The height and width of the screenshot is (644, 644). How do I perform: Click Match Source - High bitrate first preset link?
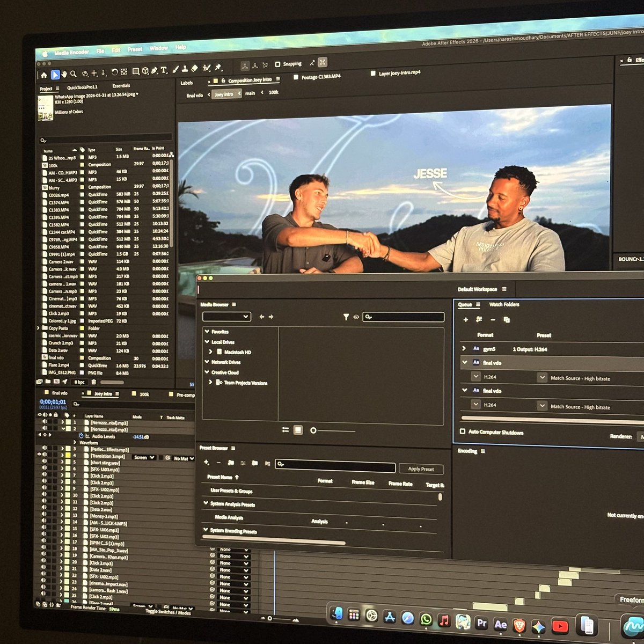click(580, 378)
